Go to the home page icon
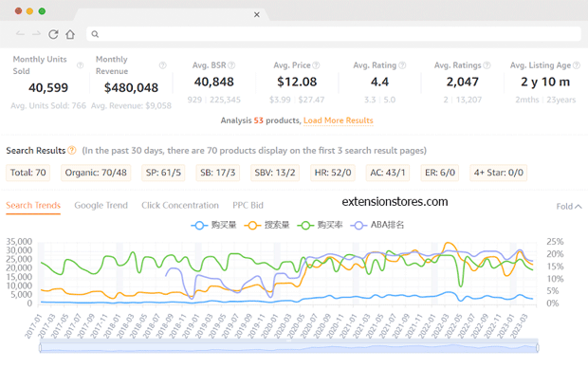Screen dimensions: 588x368 70,34
